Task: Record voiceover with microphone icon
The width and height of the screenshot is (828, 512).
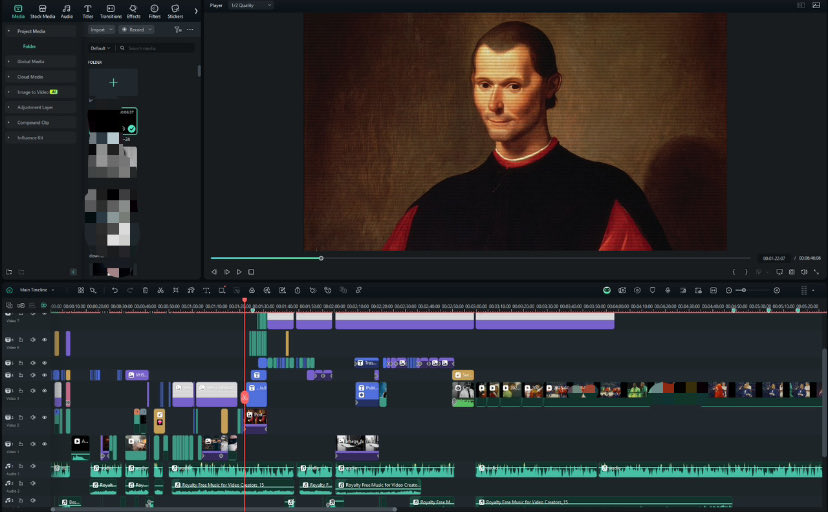Action: tap(667, 290)
